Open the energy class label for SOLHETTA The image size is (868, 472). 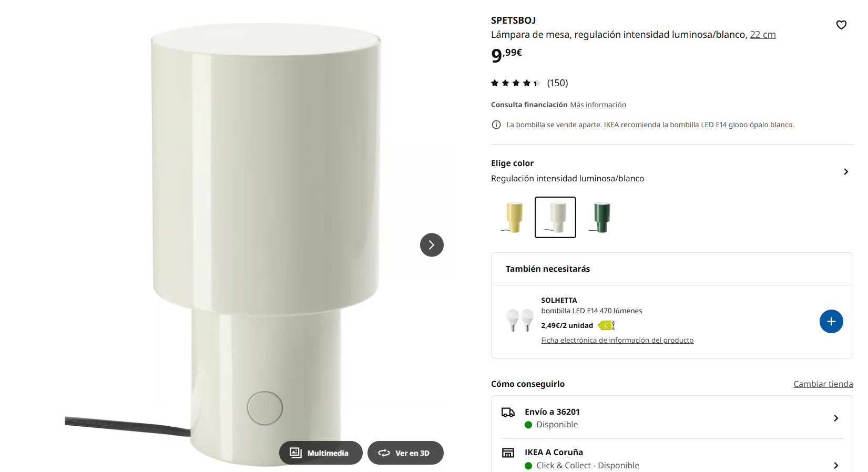tap(606, 325)
